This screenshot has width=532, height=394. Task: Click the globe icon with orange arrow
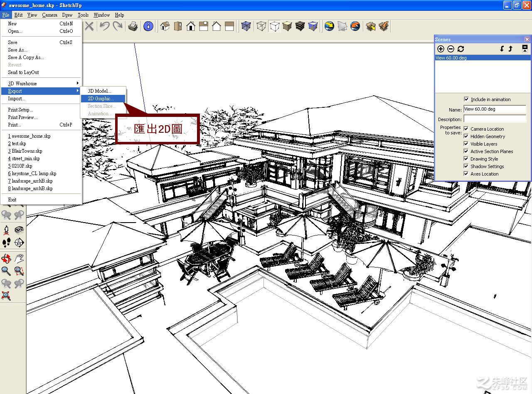click(x=355, y=27)
